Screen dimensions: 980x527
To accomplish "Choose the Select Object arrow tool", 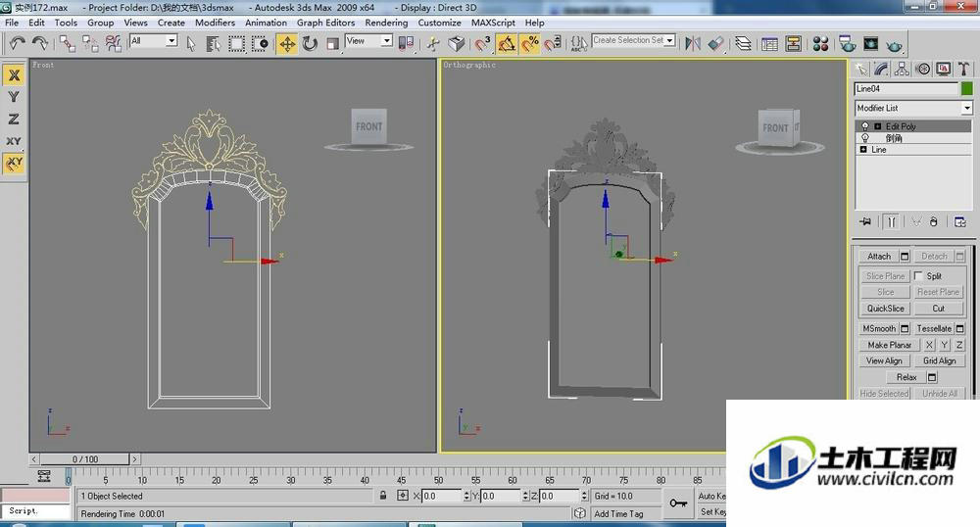I will (191, 43).
